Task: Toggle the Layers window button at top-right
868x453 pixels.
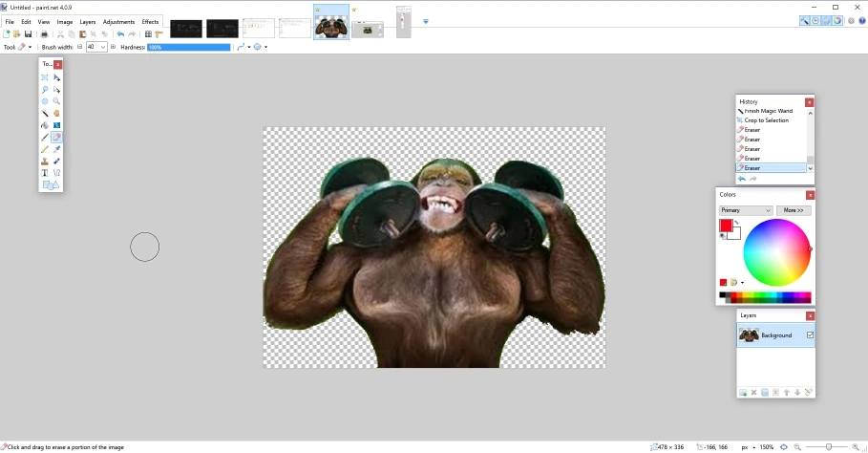Action: [826, 21]
